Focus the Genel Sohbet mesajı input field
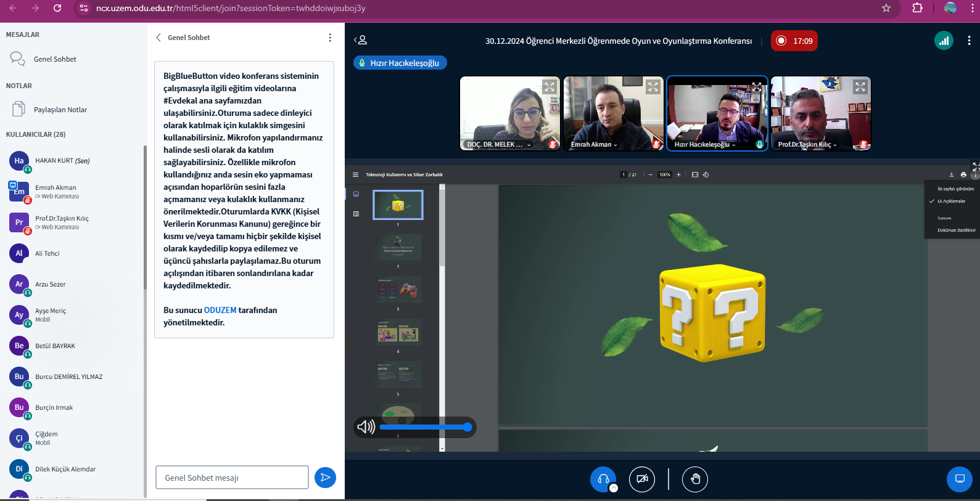This screenshot has width=980, height=501. pos(232,478)
